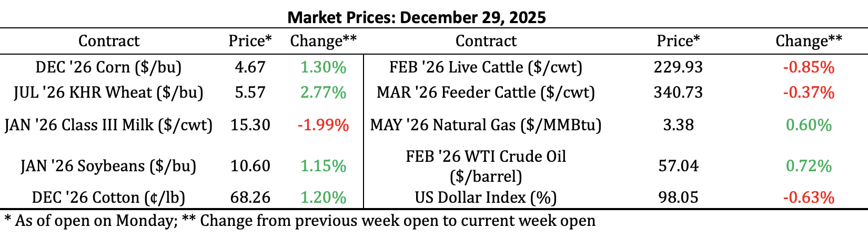Click the Dollar Index change -0.63%
868x249 pixels.
809,198
